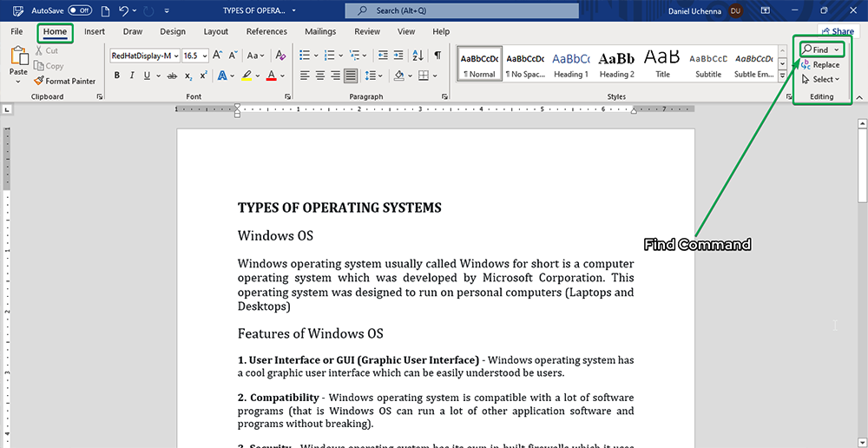Show paragraph marks with pilcrow icon
The image size is (868, 448).
tap(437, 55)
